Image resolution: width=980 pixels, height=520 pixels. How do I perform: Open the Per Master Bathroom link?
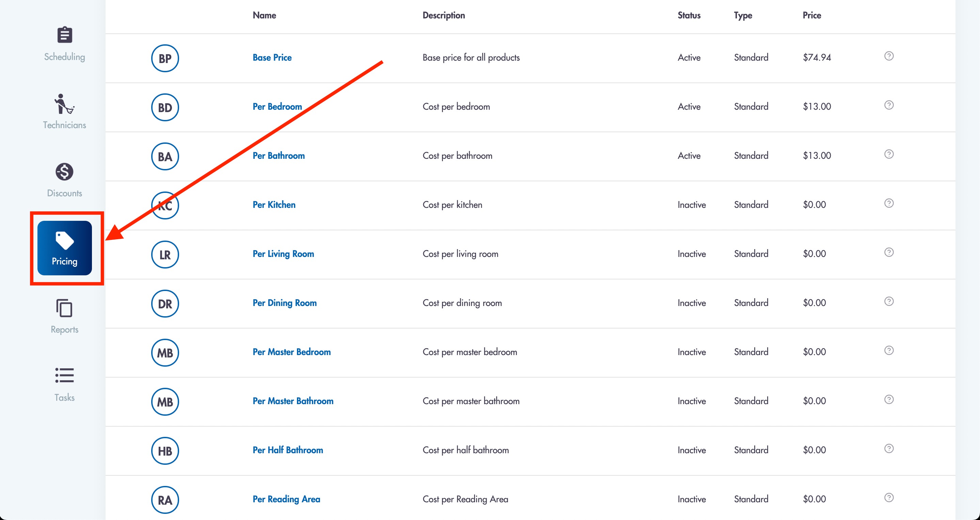click(293, 401)
